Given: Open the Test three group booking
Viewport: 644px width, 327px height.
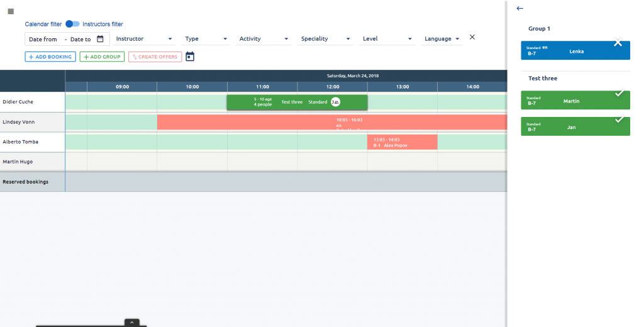Looking at the screenshot, I should pos(297,103).
